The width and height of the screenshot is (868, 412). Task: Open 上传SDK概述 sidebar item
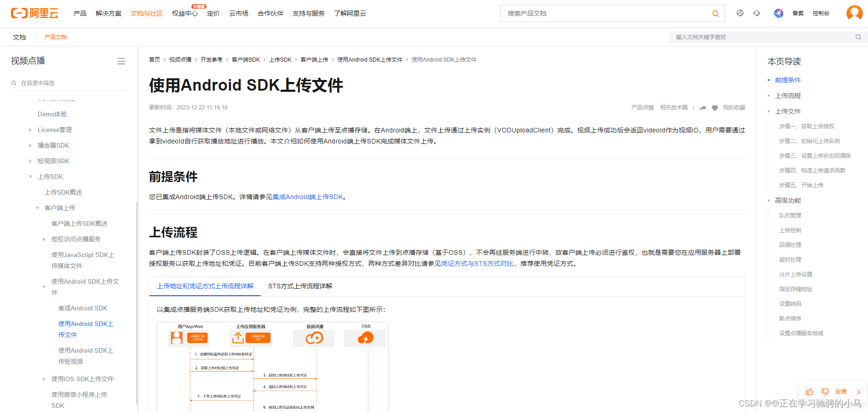tap(63, 192)
